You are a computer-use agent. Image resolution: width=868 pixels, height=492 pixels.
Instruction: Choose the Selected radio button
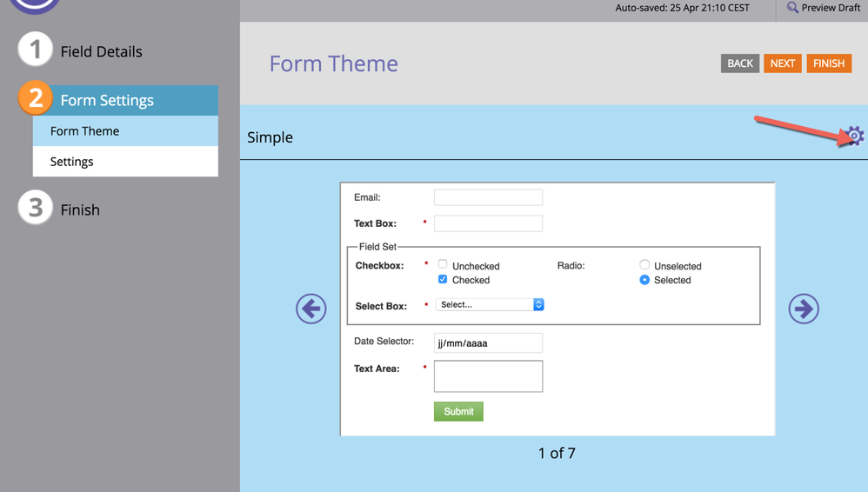pyautogui.click(x=644, y=280)
